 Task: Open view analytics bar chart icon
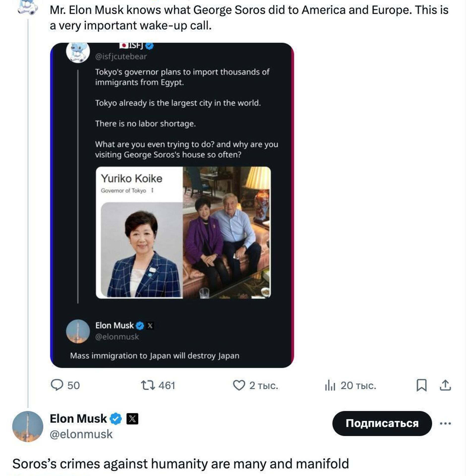pyautogui.click(x=330, y=385)
